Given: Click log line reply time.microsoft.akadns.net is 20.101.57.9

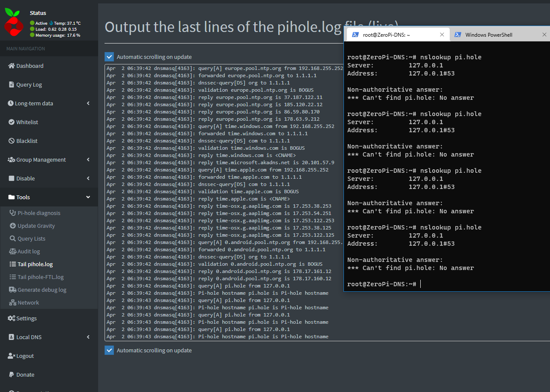Looking at the screenshot, I should (x=221, y=163).
